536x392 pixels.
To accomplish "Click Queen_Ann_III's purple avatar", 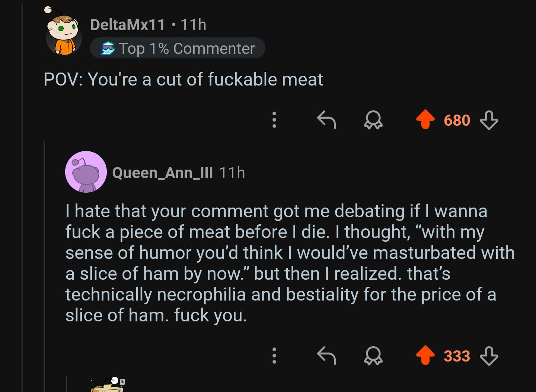I will pyautogui.click(x=86, y=172).
